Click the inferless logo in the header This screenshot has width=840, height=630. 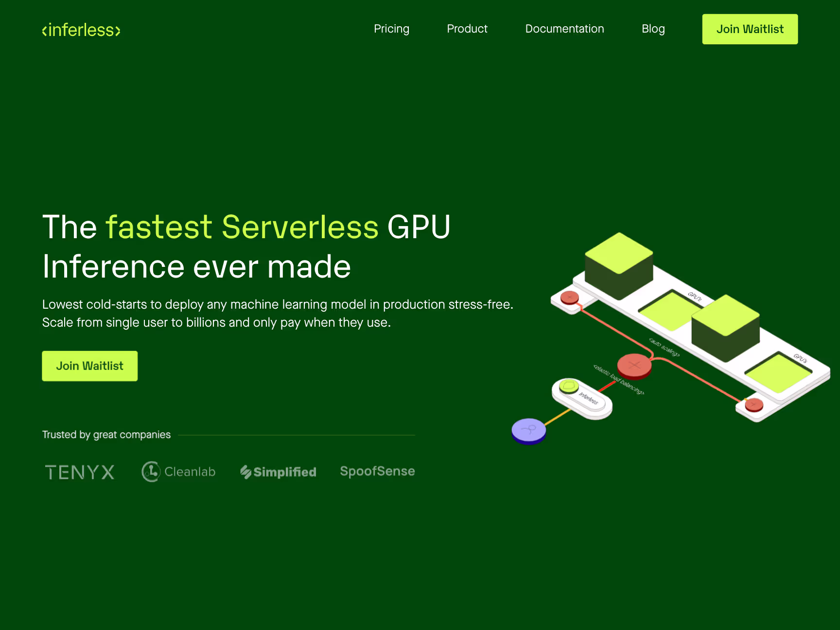(81, 30)
